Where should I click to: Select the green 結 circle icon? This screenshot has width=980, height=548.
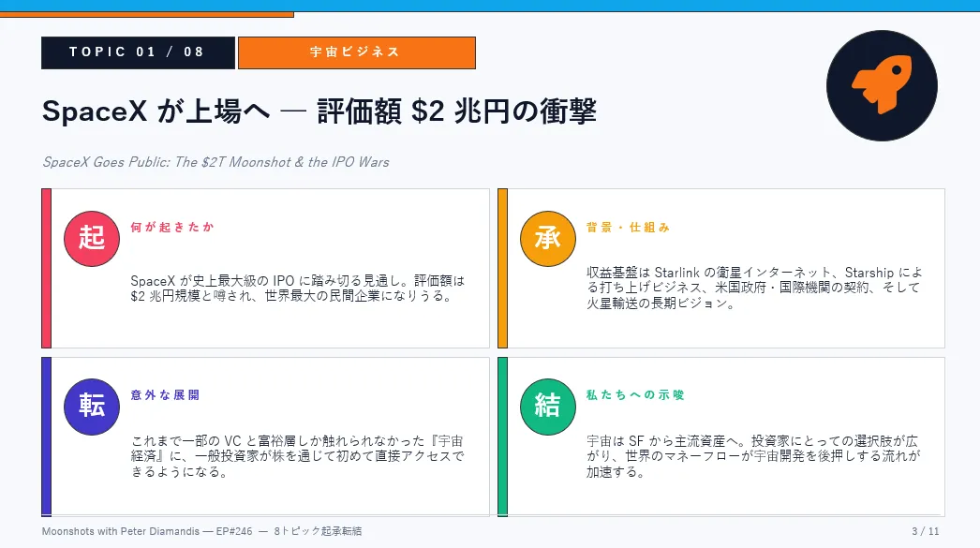(x=548, y=406)
